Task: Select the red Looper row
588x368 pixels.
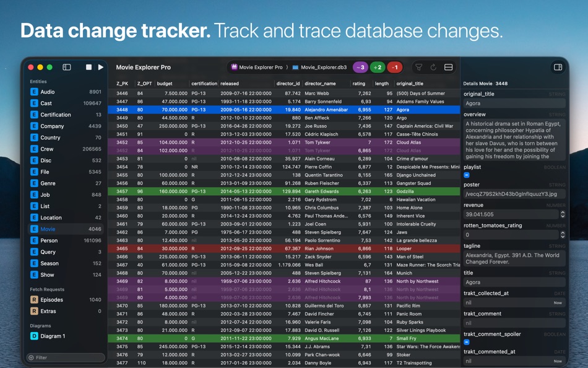Action: coord(284,248)
